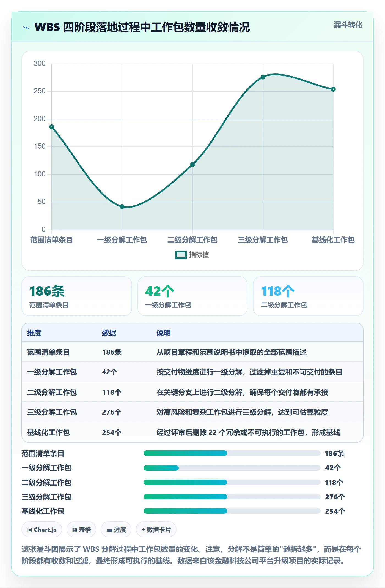Click the y-axis value 300
The height and width of the screenshot is (588, 385).
(40, 64)
